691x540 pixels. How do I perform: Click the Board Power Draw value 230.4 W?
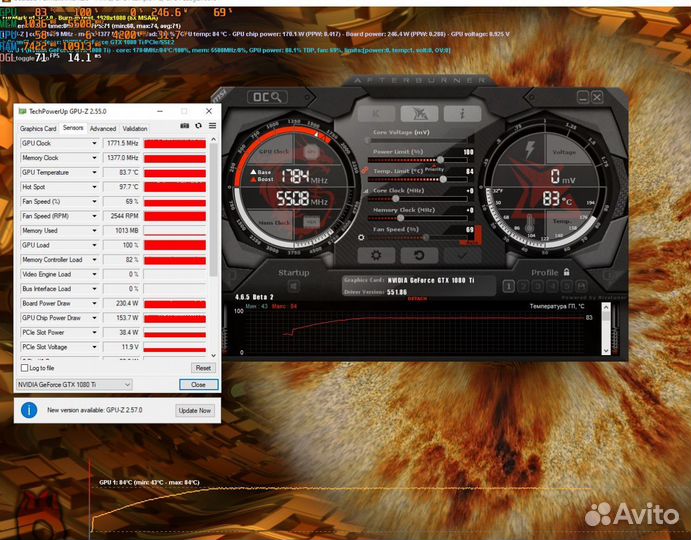(x=122, y=303)
